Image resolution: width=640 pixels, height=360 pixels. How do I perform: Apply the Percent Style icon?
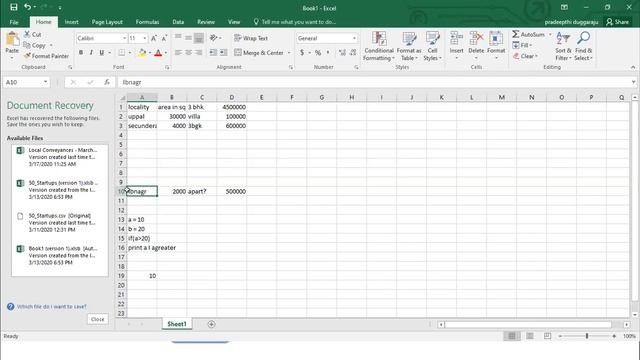pos(318,53)
